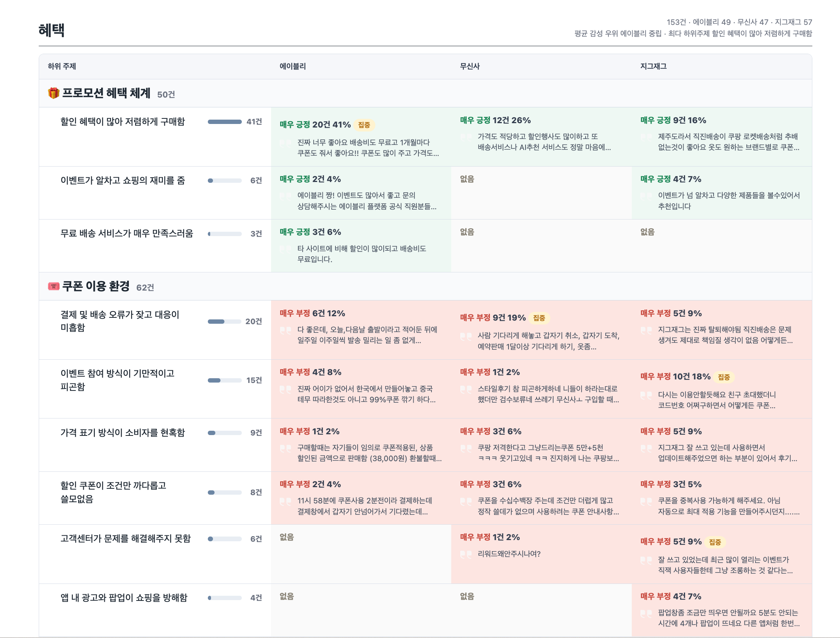Screen dimensions: 840x638
Task: Click the row label 할인 혜택이 많아 저렴하게 구매함
Action: point(122,122)
